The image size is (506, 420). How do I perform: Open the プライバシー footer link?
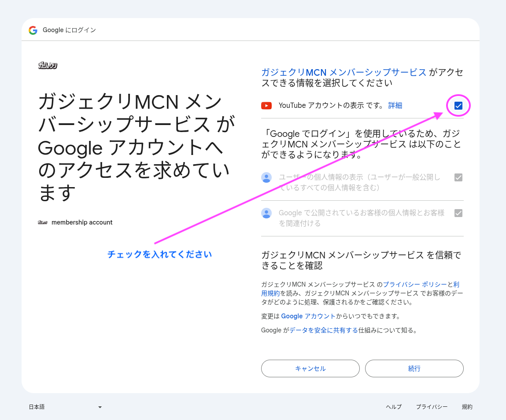tap(432, 407)
